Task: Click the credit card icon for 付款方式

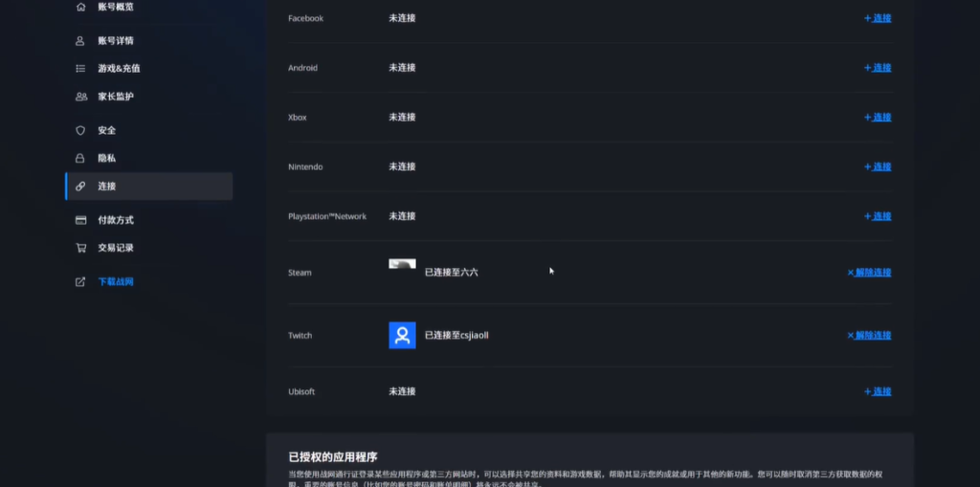Action: (80, 220)
